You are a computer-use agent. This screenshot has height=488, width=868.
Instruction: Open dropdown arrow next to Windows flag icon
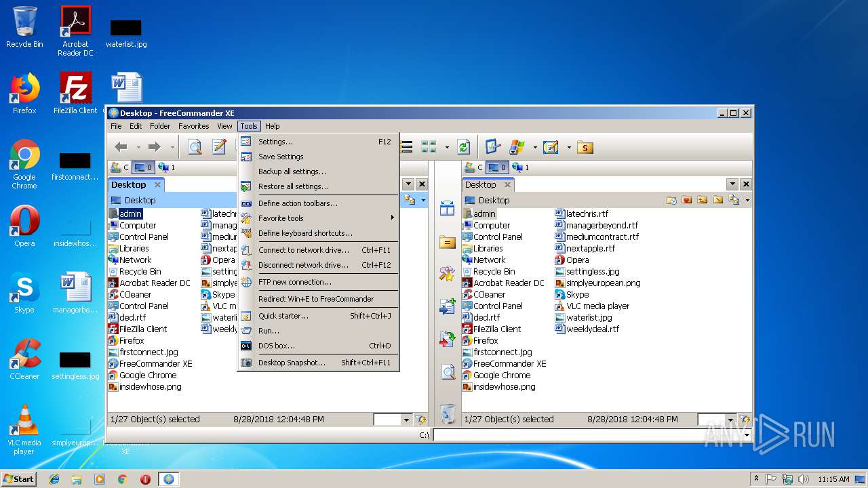(535, 147)
